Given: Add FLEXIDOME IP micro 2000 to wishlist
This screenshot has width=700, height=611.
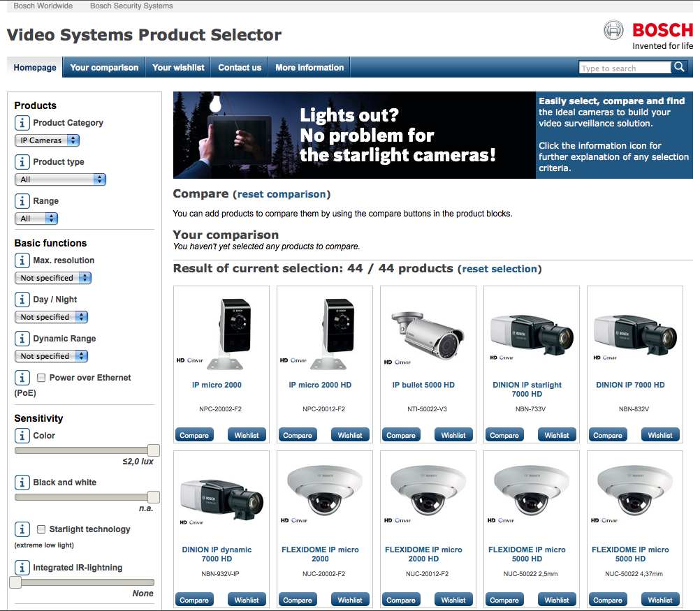Looking at the screenshot, I should coord(350,601).
